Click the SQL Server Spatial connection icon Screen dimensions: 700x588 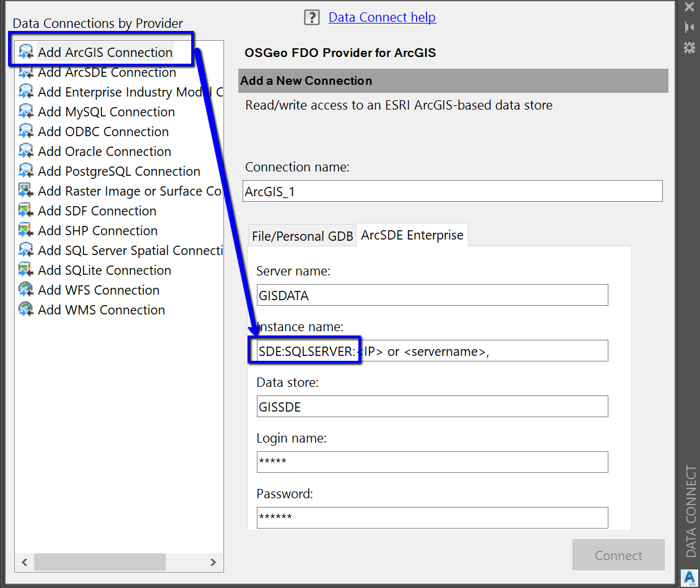pyautogui.click(x=26, y=250)
